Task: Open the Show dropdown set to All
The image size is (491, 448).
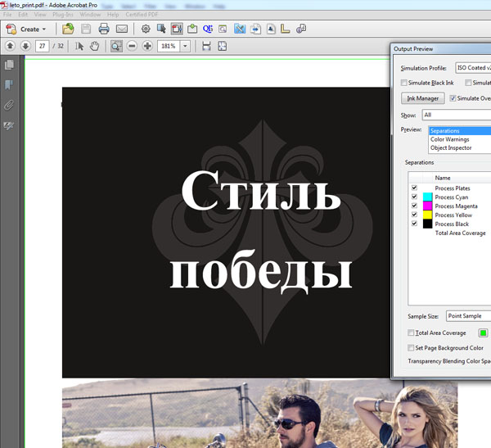Action: tap(457, 115)
